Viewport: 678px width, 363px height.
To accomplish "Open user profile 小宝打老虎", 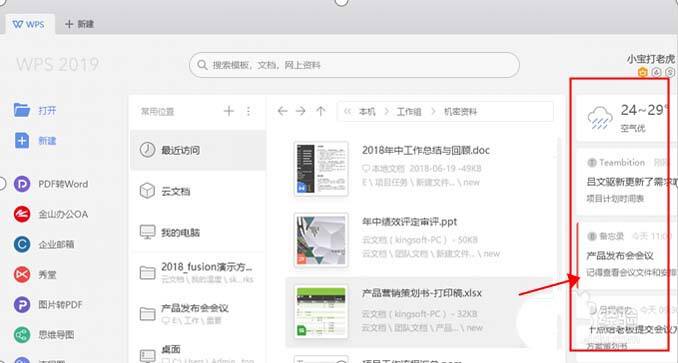I will tap(651, 59).
